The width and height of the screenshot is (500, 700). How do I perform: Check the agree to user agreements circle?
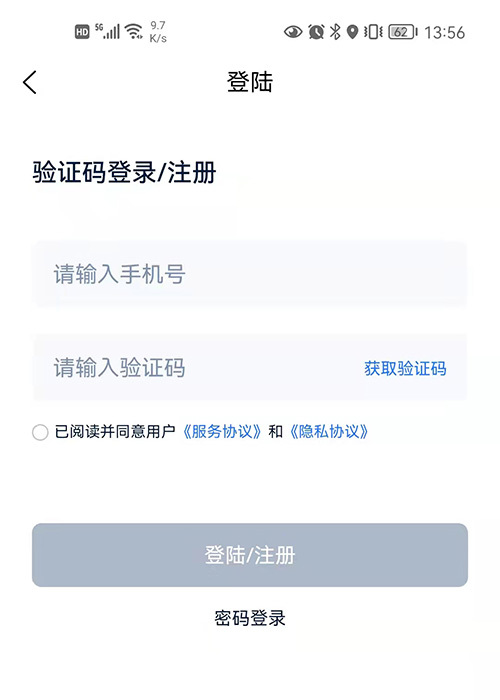40,432
